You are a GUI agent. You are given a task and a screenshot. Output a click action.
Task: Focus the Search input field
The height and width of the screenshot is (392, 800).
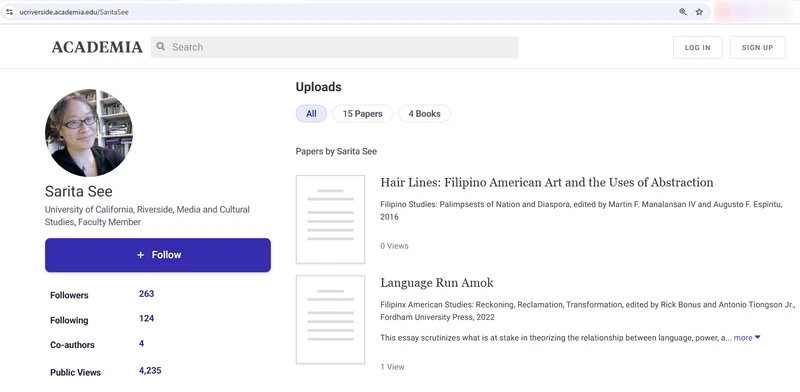335,47
